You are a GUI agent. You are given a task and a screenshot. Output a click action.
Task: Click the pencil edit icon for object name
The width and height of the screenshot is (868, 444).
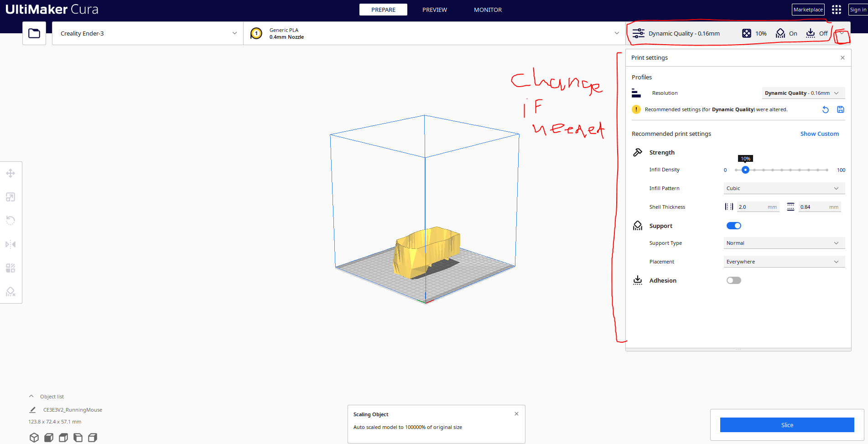(33, 410)
